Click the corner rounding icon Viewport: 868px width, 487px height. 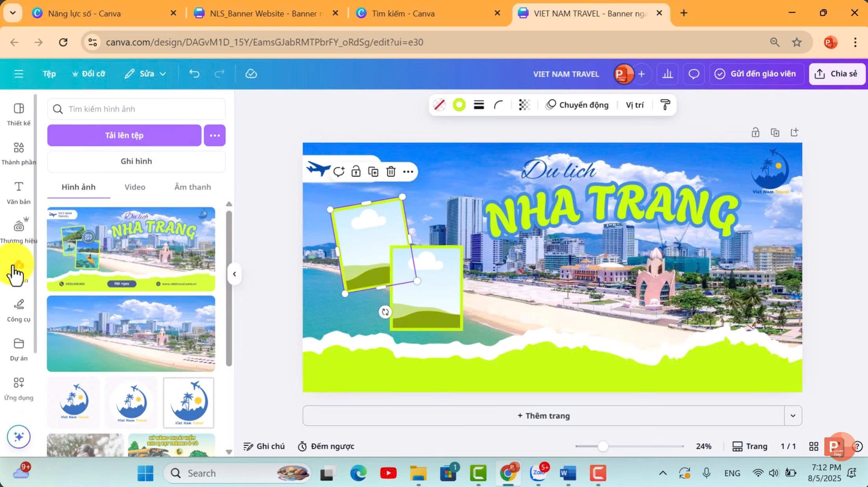498,105
